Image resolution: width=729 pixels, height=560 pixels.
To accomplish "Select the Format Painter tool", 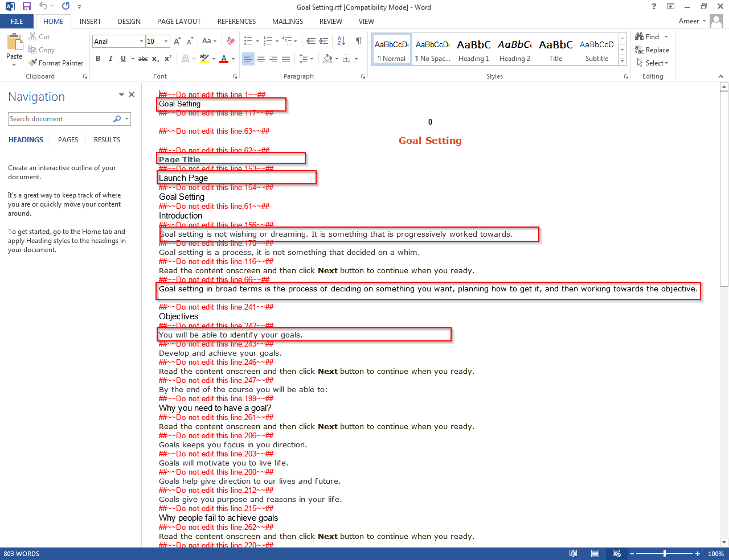I will pyautogui.click(x=56, y=63).
